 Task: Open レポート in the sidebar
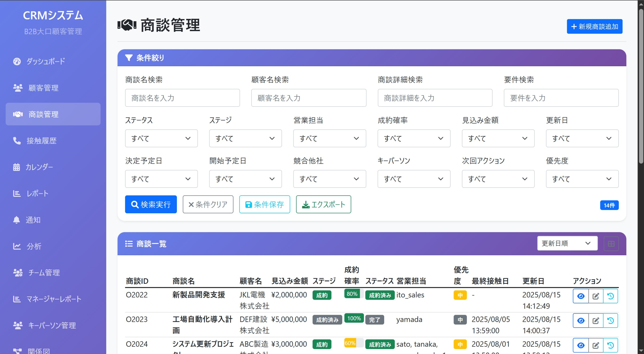pos(53,194)
